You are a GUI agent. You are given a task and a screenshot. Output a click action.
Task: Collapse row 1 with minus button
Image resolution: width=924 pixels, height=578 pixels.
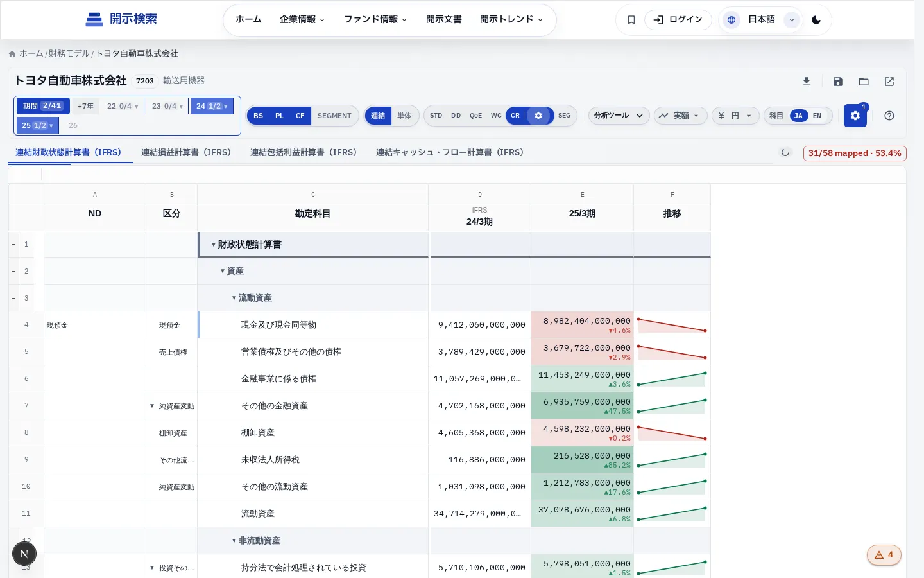(x=13, y=245)
